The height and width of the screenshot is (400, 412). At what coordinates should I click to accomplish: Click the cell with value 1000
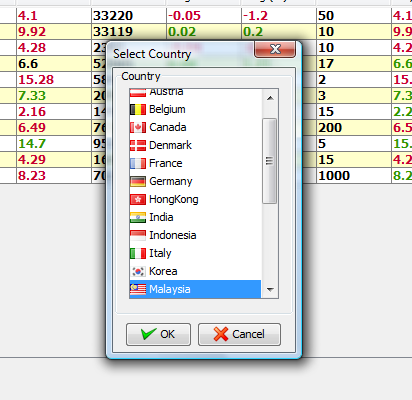[x=353, y=176]
